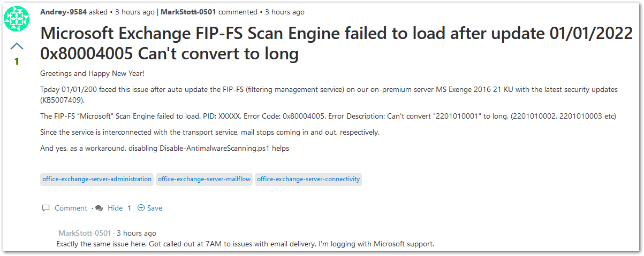Add a comment via Comment link

[71, 208]
